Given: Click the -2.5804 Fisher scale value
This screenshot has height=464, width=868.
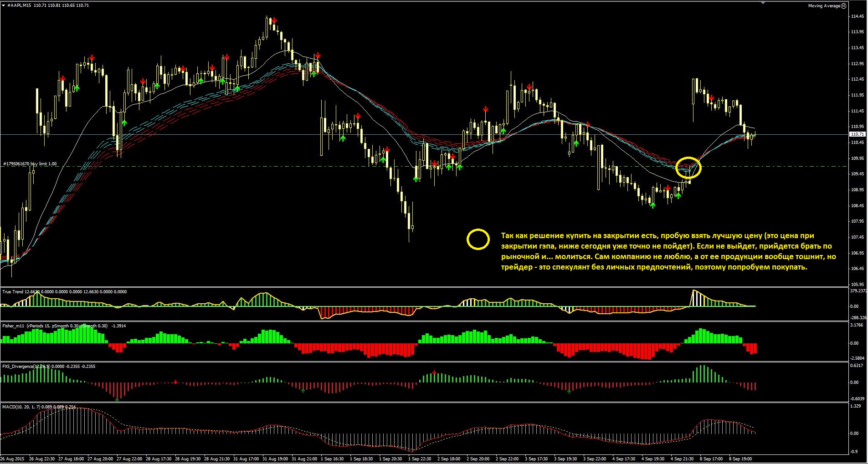Looking at the screenshot, I should click(858, 358).
